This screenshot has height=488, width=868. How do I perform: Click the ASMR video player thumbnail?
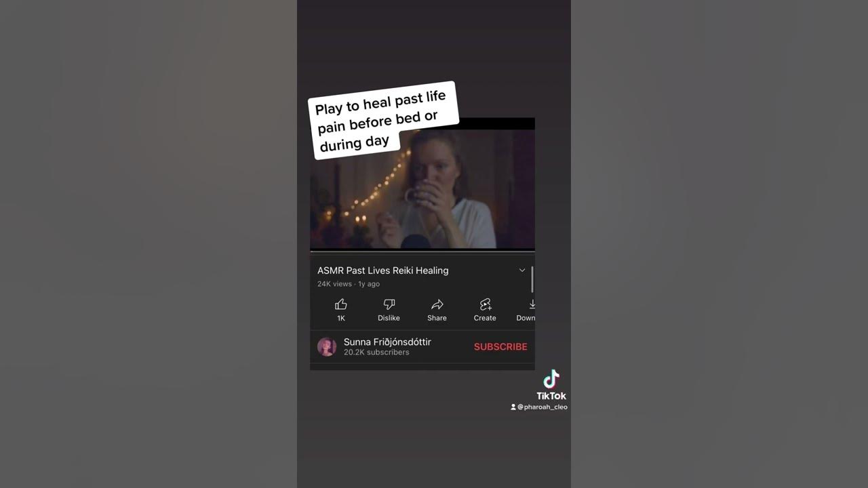pos(422,189)
